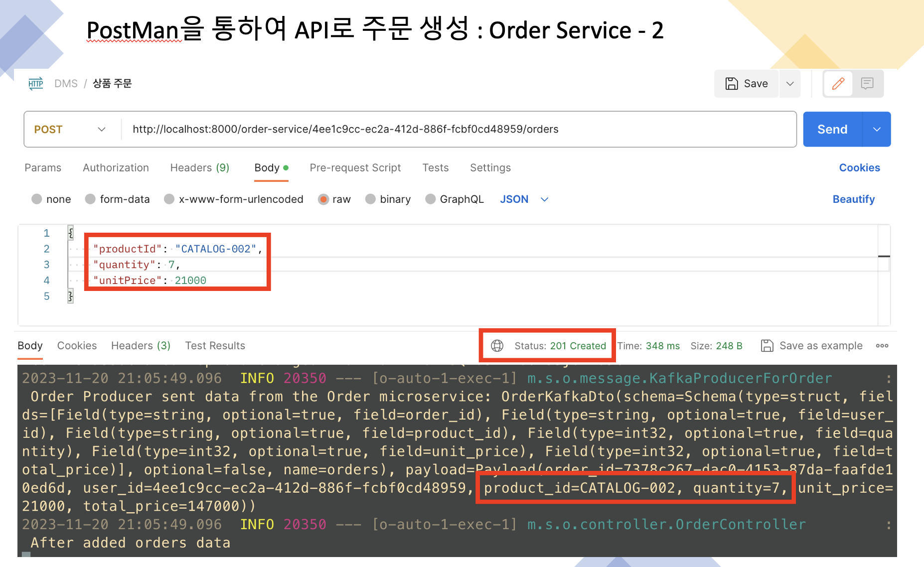This screenshot has width=924, height=567.
Task: Open the Headers (9) request tab
Action: pos(200,168)
